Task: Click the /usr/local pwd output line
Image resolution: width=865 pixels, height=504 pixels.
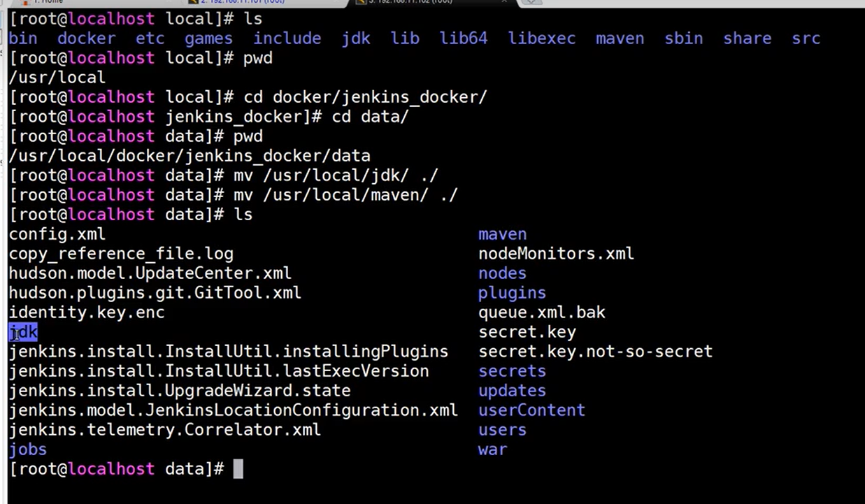Action: point(57,78)
